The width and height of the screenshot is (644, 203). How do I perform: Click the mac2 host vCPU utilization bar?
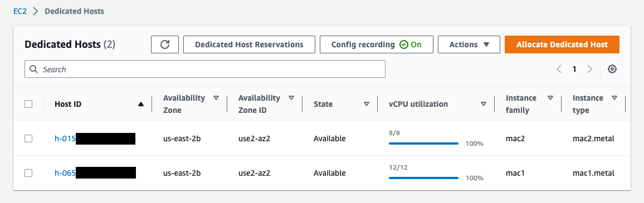[x=423, y=143]
